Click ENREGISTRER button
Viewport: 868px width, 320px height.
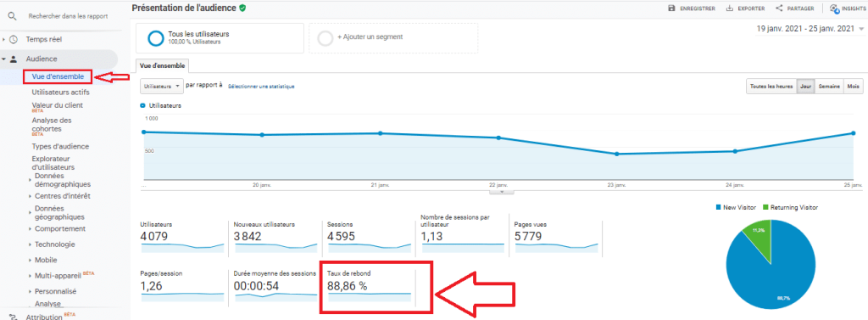(x=692, y=8)
